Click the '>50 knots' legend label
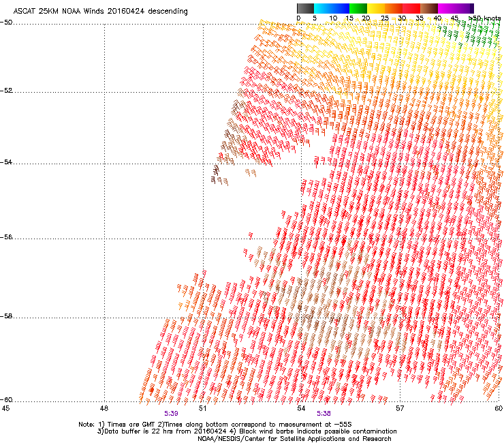 [485, 18]
